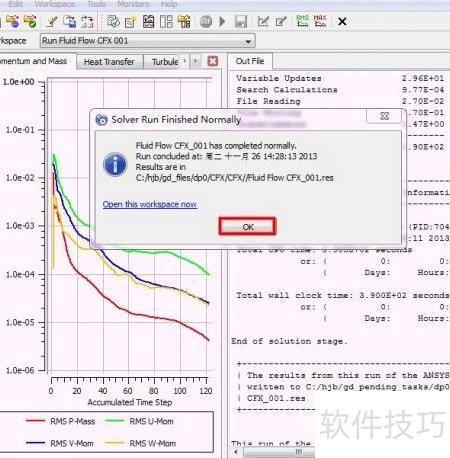Click the arrange workspace grid icon
The image size is (450, 458).
tap(166, 22)
